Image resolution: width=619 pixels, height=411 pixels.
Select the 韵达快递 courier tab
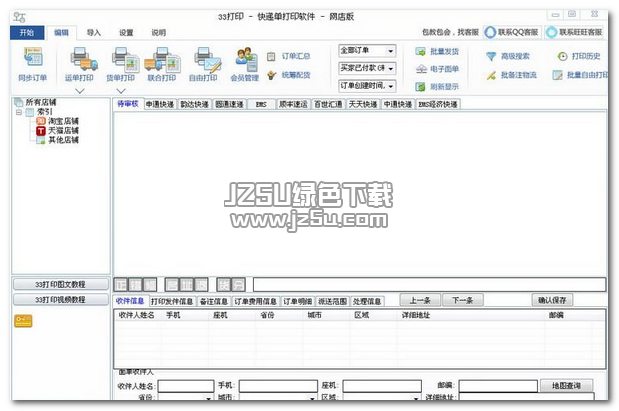(195, 105)
